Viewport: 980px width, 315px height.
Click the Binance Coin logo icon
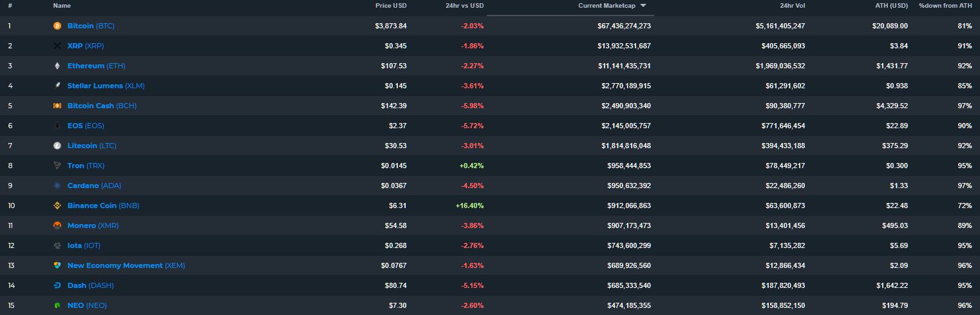[x=57, y=205]
